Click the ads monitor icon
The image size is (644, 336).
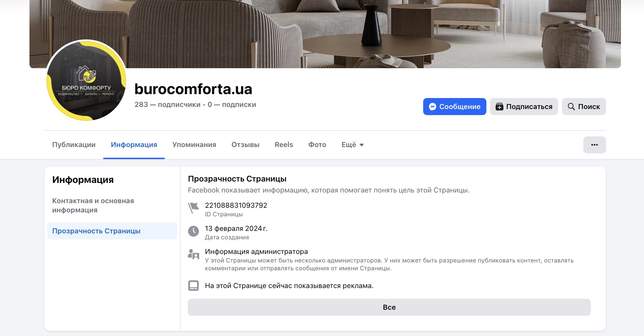(x=193, y=286)
